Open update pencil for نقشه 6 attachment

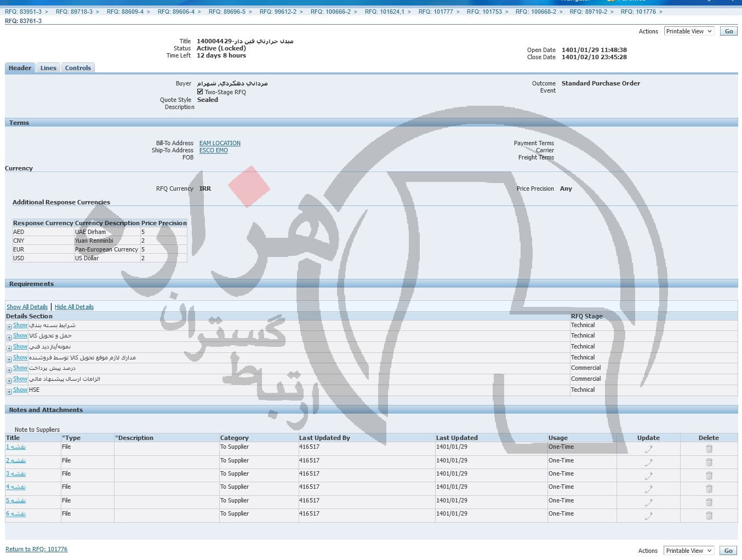pyautogui.click(x=648, y=516)
